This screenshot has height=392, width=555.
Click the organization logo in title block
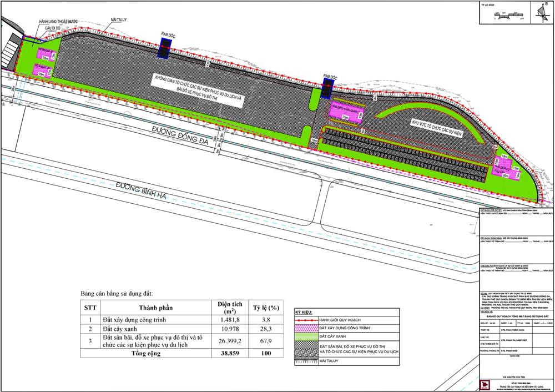pos(485,385)
